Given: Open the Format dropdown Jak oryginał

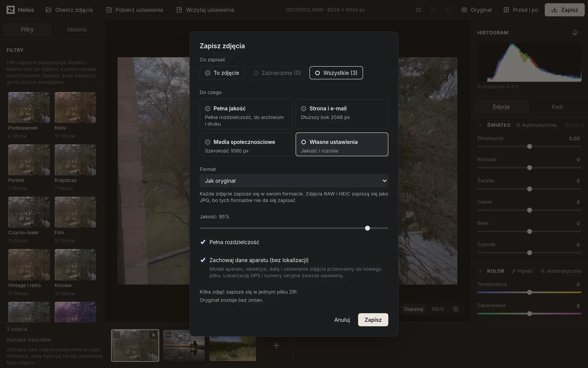Looking at the screenshot, I should pos(294,181).
